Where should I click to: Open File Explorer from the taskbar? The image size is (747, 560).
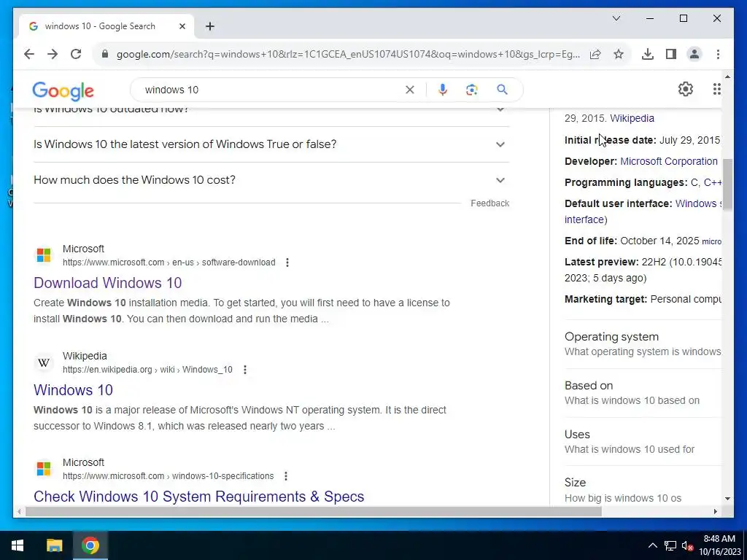54,545
